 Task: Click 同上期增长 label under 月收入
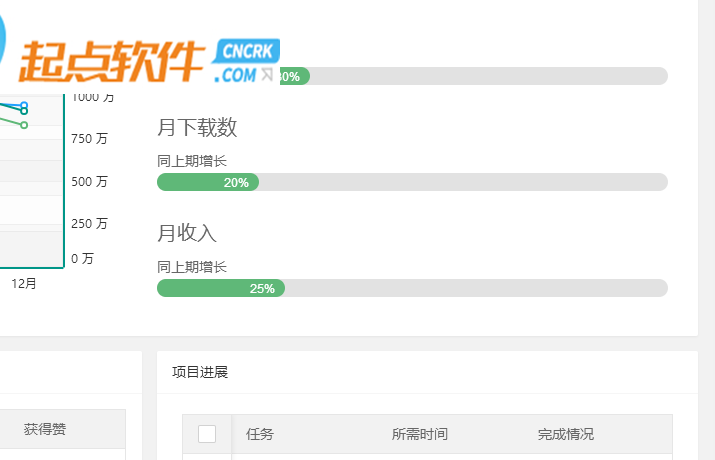[x=192, y=267]
